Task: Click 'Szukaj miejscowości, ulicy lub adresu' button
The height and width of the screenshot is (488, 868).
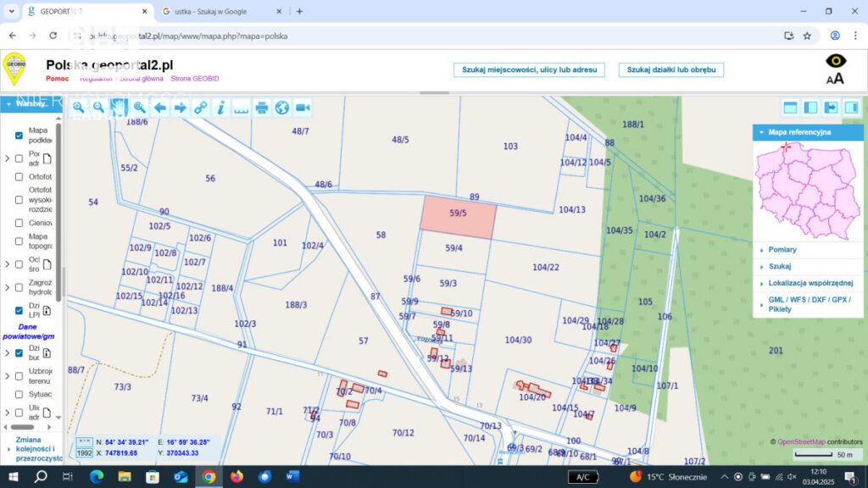Action: pyautogui.click(x=529, y=69)
